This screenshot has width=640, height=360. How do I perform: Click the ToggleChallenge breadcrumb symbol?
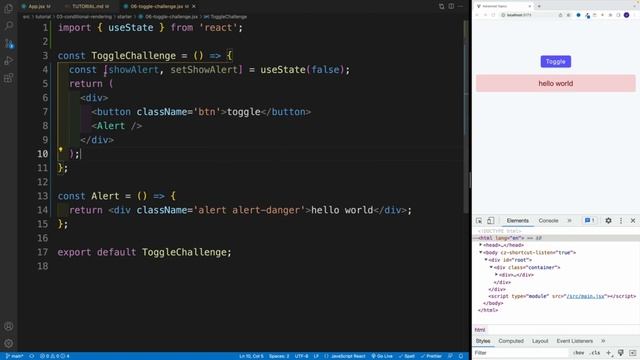[225, 17]
